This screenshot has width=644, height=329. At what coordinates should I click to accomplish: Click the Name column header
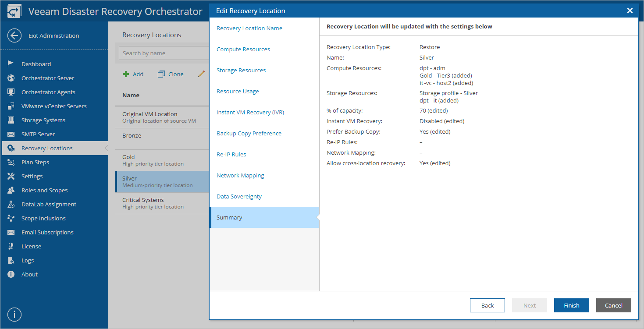coord(131,95)
